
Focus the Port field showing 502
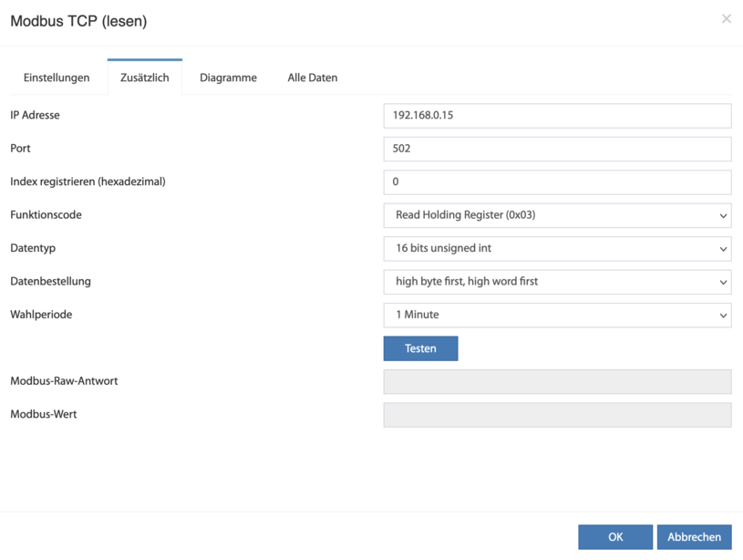557,149
